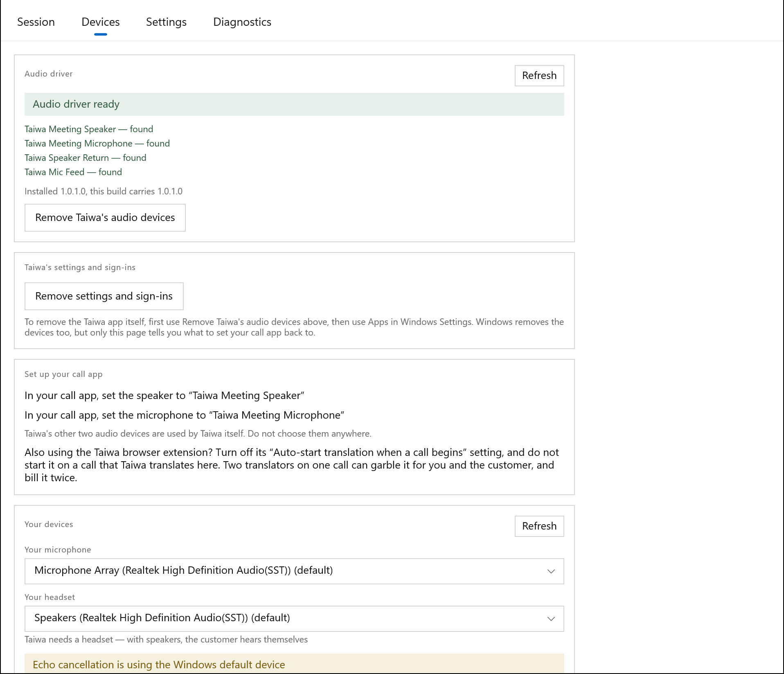
Task: Click Taiwa Speaker Return found line
Action: [x=85, y=158]
